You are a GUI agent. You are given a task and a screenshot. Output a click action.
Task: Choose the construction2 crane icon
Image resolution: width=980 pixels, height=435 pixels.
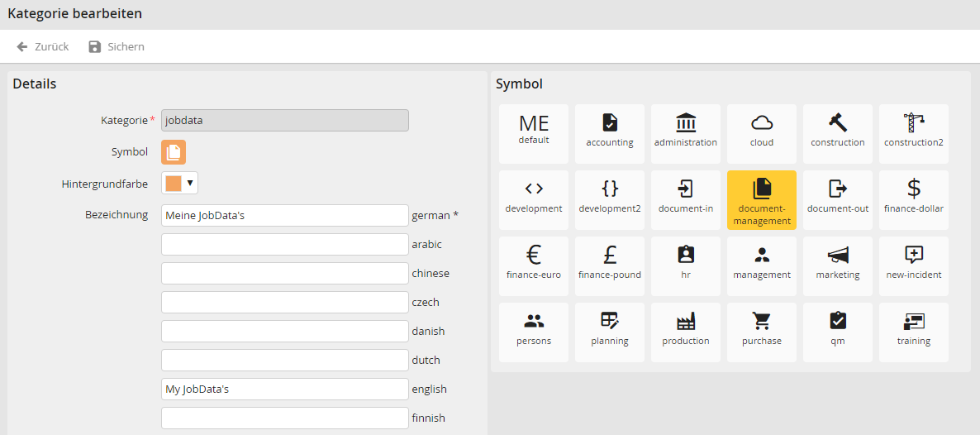pos(913,128)
